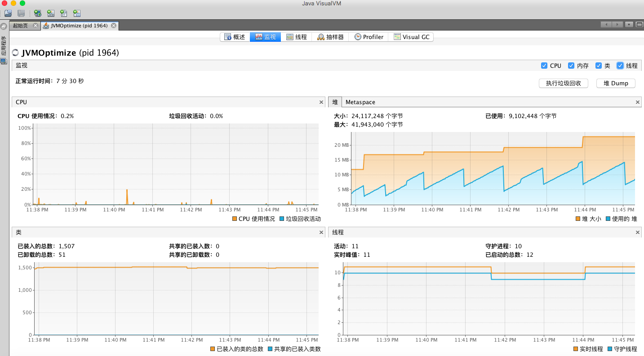Screen dimensions: 644x356
Task: Click the 线程 tab icon in view switcher
Action: coord(290,37)
